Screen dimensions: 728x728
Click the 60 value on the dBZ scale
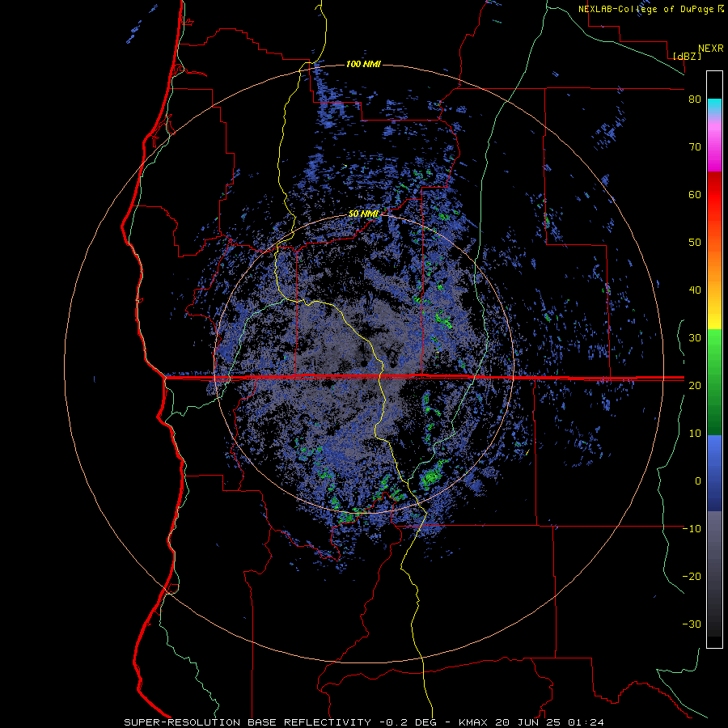point(695,194)
